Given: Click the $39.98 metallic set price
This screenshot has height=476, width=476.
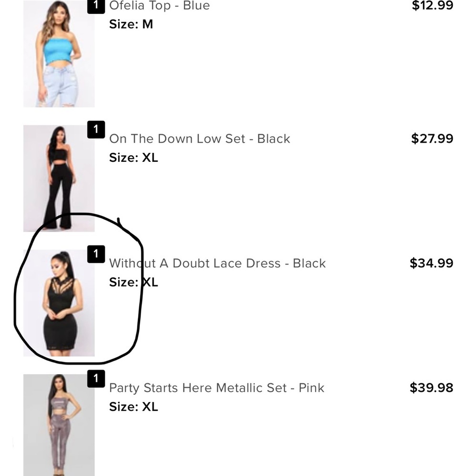Looking at the screenshot, I should pyautogui.click(x=431, y=388).
